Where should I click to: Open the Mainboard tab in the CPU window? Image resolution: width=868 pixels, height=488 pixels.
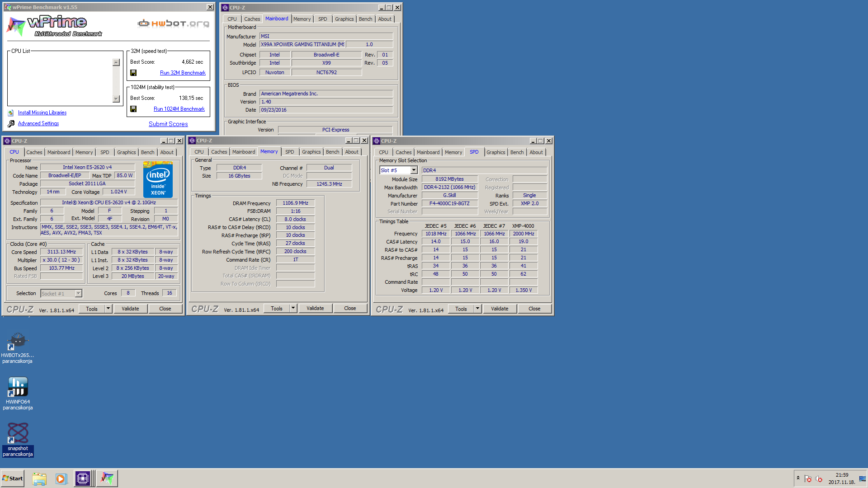[x=59, y=152]
